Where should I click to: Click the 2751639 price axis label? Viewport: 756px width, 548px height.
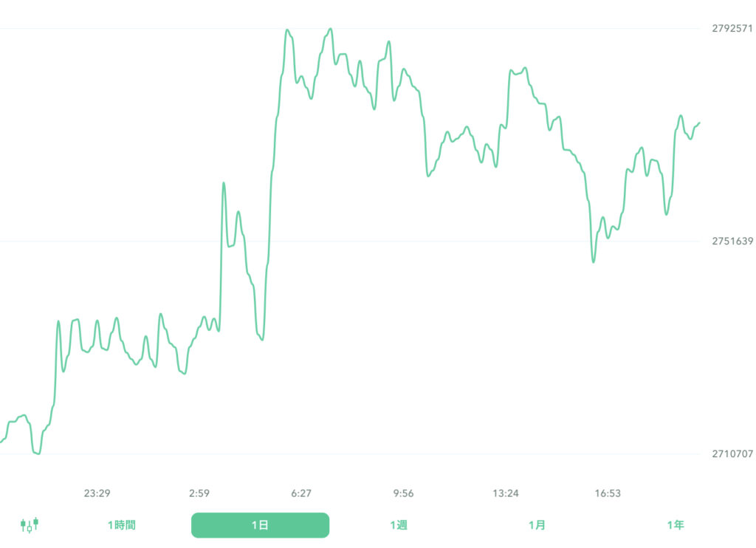pos(732,240)
